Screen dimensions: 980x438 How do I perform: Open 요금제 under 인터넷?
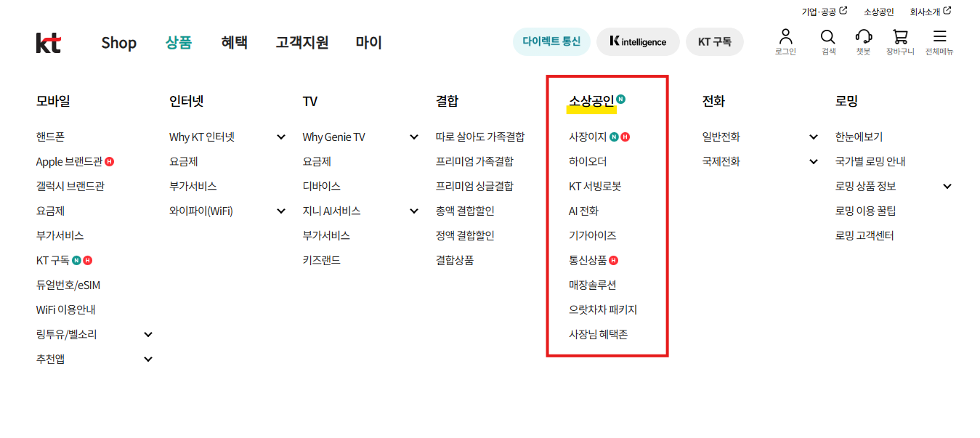click(x=184, y=162)
